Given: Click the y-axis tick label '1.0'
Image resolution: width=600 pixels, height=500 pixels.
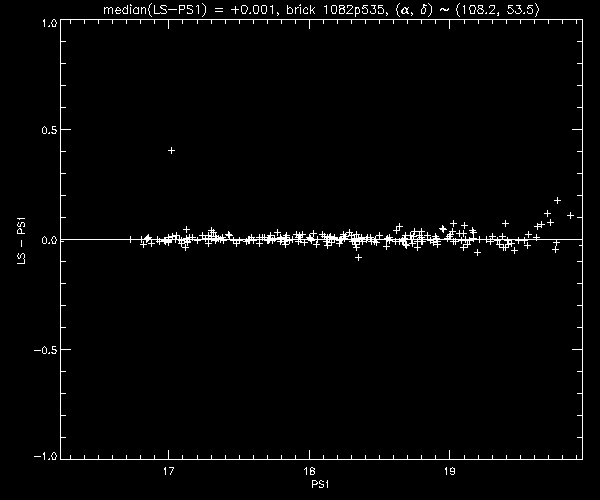Looking at the screenshot, I should coord(49,23).
